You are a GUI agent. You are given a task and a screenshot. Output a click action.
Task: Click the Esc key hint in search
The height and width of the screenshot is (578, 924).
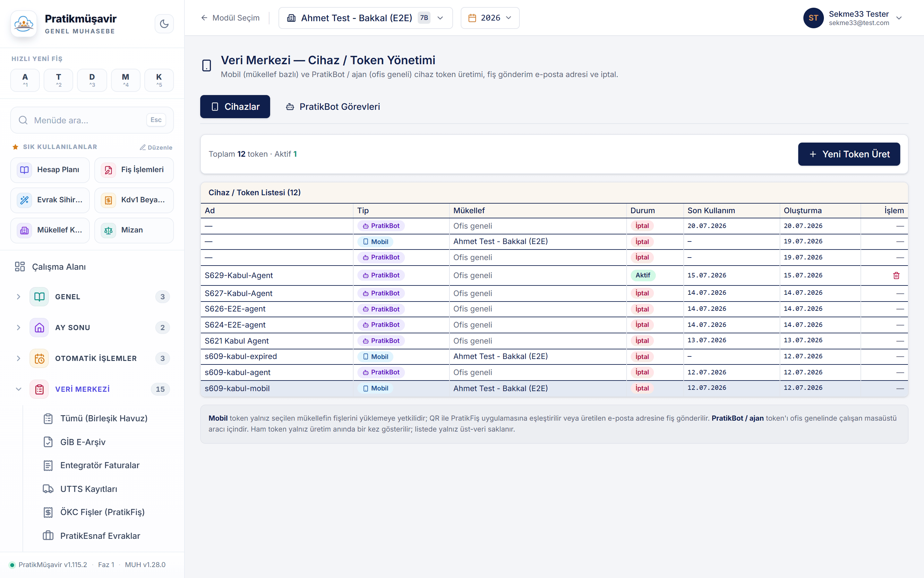pyautogui.click(x=156, y=120)
